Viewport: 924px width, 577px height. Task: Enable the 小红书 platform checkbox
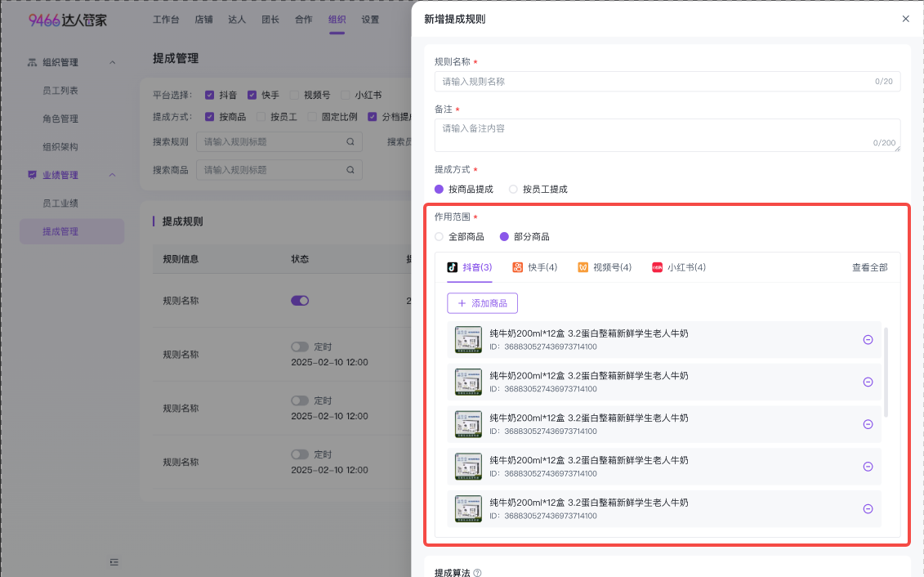click(x=346, y=95)
